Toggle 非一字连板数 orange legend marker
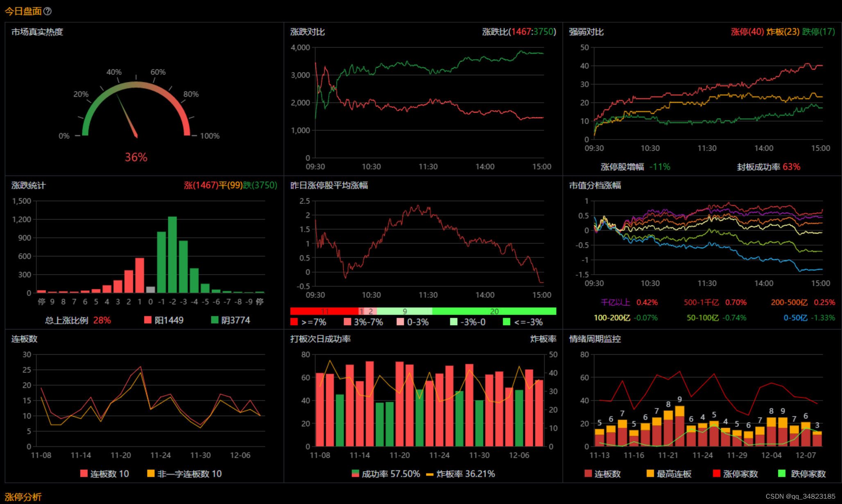 tap(151, 473)
